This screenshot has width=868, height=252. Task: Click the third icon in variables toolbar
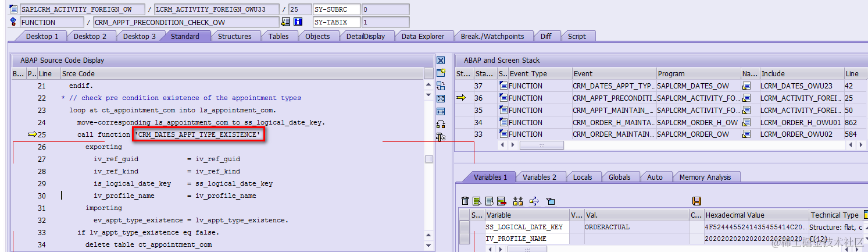[489, 201]
